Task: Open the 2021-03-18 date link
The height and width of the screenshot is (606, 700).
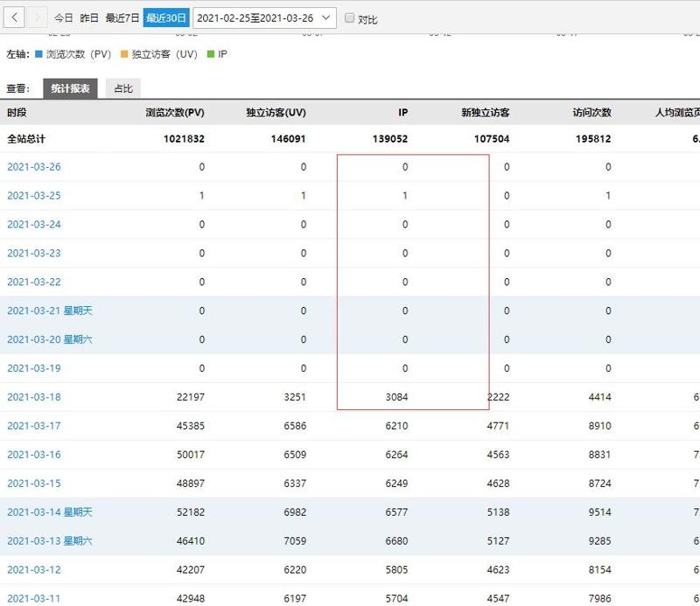Action: (x=34, y=397)
